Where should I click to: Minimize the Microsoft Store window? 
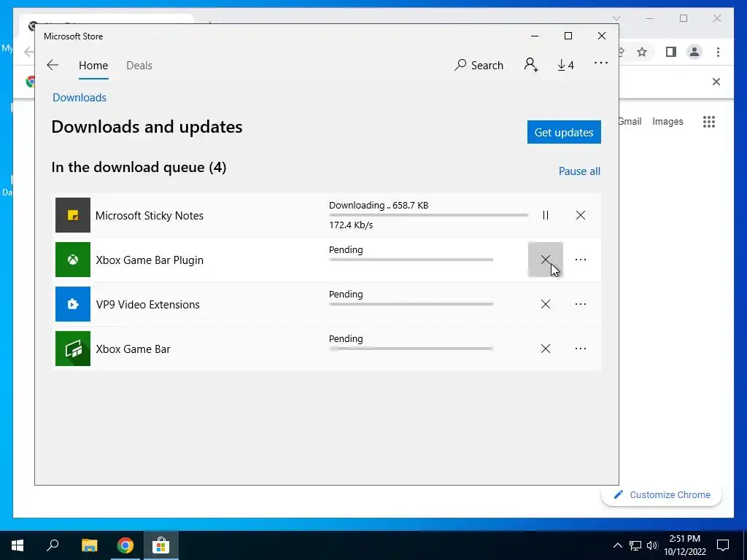pos(535,36)
